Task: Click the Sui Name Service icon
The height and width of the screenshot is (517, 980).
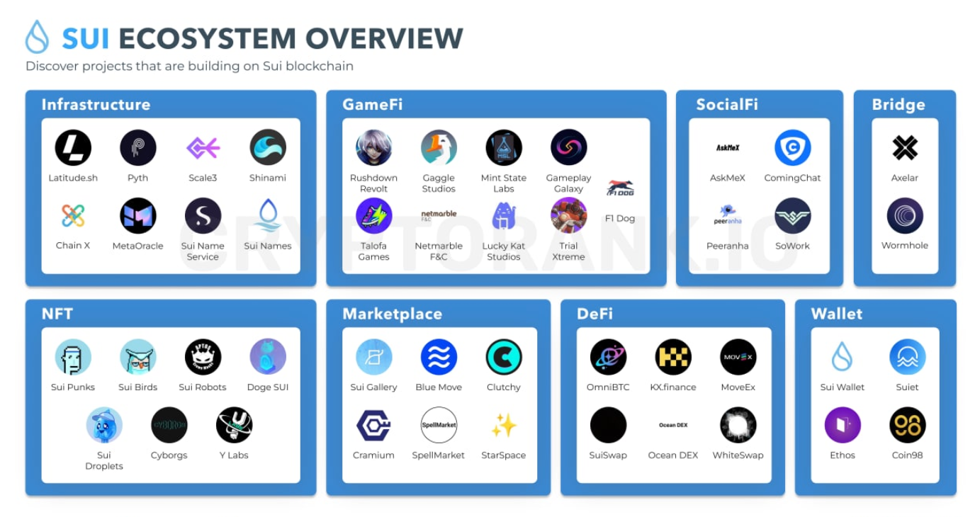Action: point(203,215)
